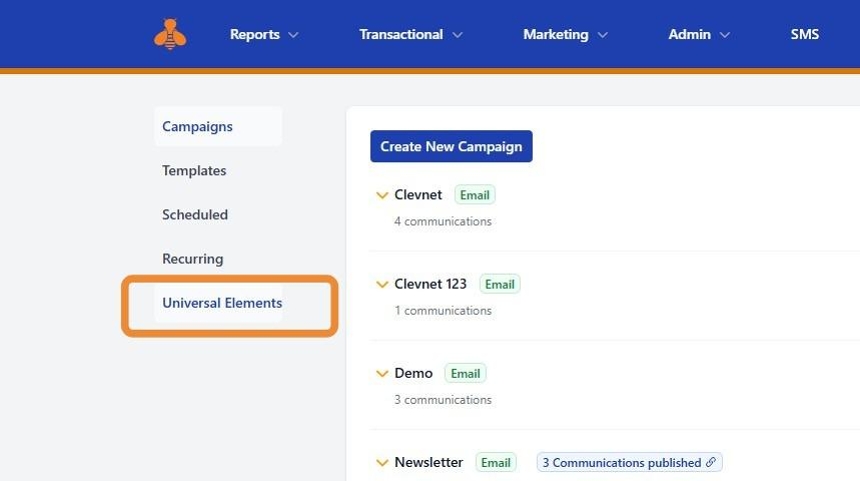Image resolution: width=860 pixels, height=481 pixels.
Task: Select Campaigns in the sidebar
Action: 198,127
